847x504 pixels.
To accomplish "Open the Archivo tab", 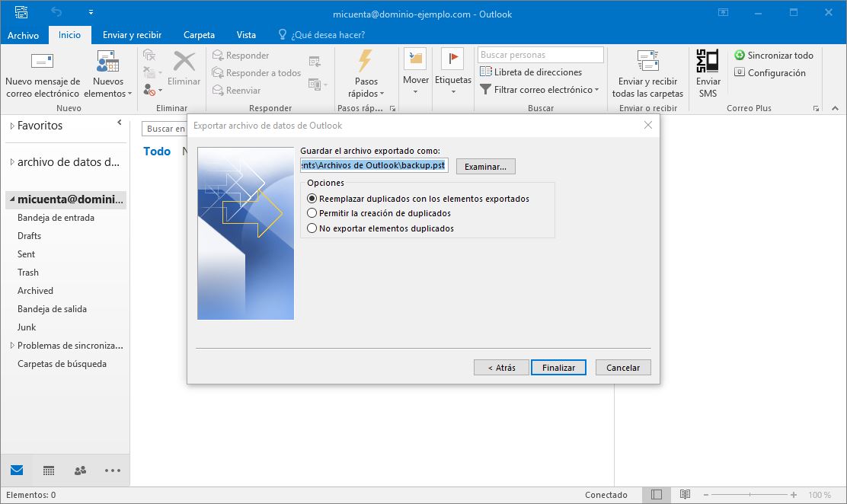I will pyautogui.click(x=23, y=35).
